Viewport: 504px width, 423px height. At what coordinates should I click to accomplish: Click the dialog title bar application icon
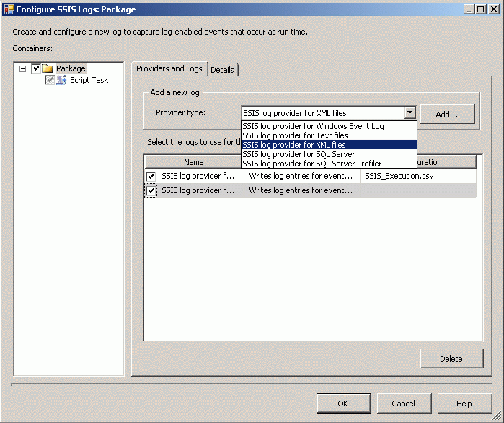tap(9, 9)
